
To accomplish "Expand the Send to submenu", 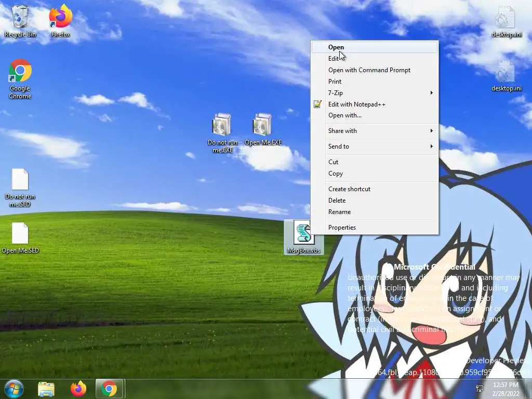I will click(375, 146).
